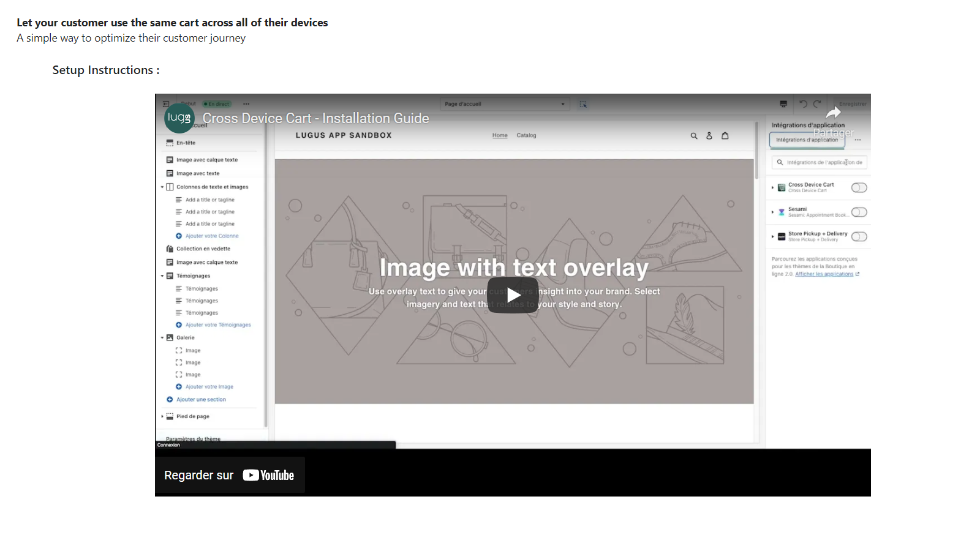Click the inspector selection icon

click(x=583, y=104)
